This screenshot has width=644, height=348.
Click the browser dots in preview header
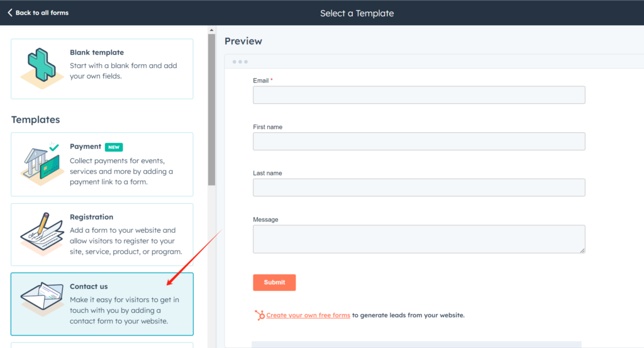[240, 62]
